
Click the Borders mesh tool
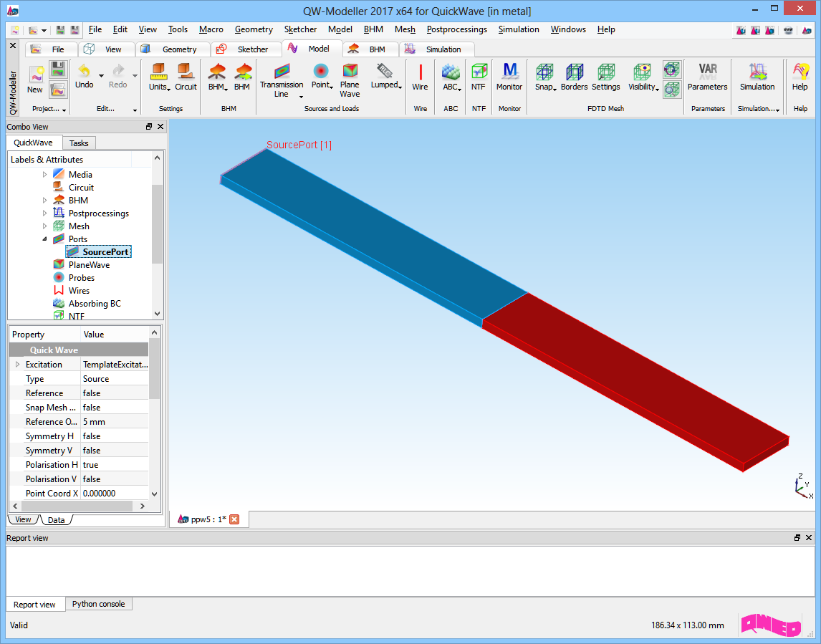click(574, 77)
